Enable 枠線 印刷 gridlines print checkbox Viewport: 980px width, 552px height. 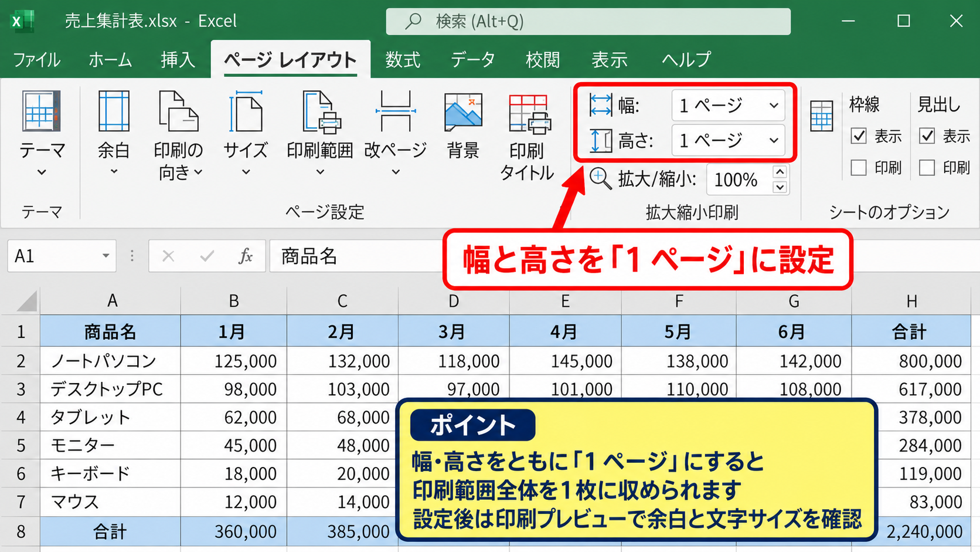click(x=859, y=168)
